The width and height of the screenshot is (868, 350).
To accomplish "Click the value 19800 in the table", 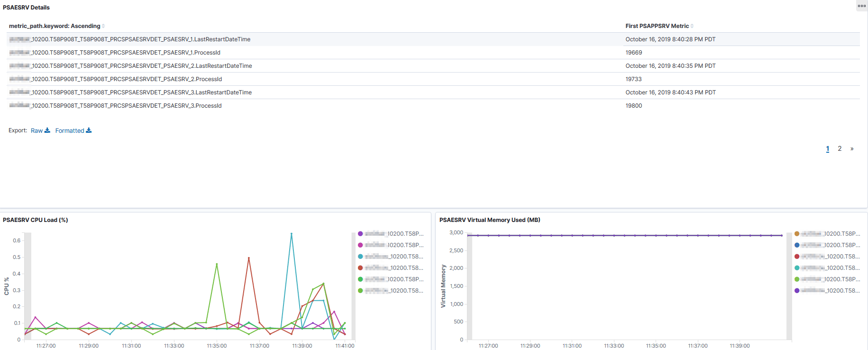I will pyautogui.click(x=634, y=106).
